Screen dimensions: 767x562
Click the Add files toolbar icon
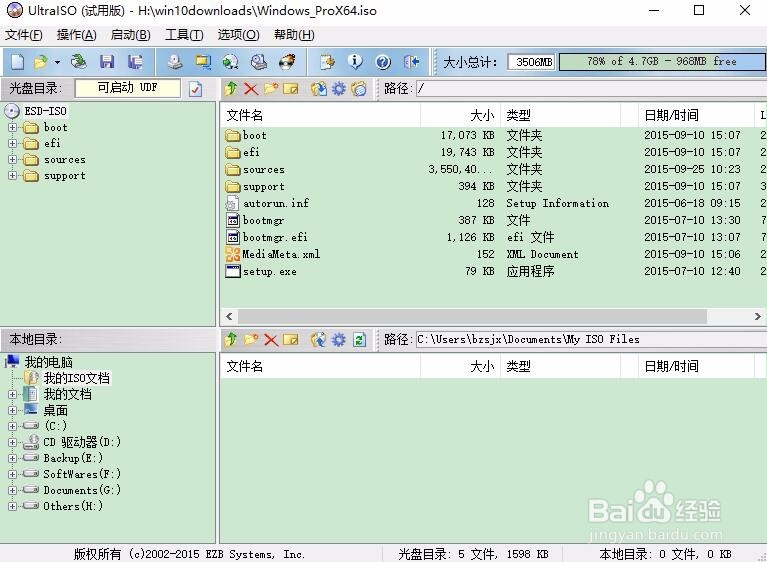327,62
